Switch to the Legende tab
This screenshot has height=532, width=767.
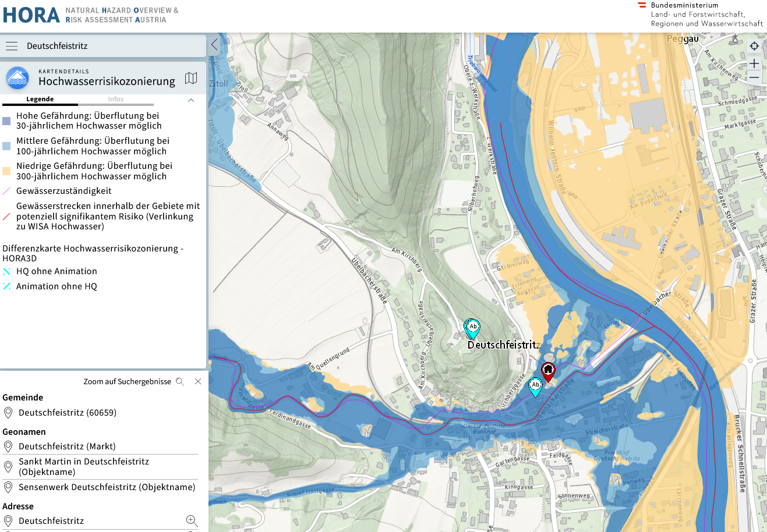(40, 99)
